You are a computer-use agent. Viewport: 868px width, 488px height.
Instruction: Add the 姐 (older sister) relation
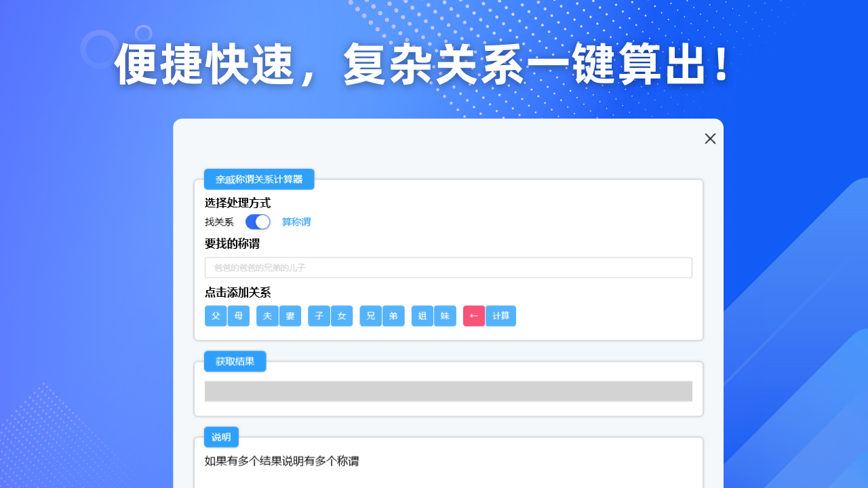422,316
